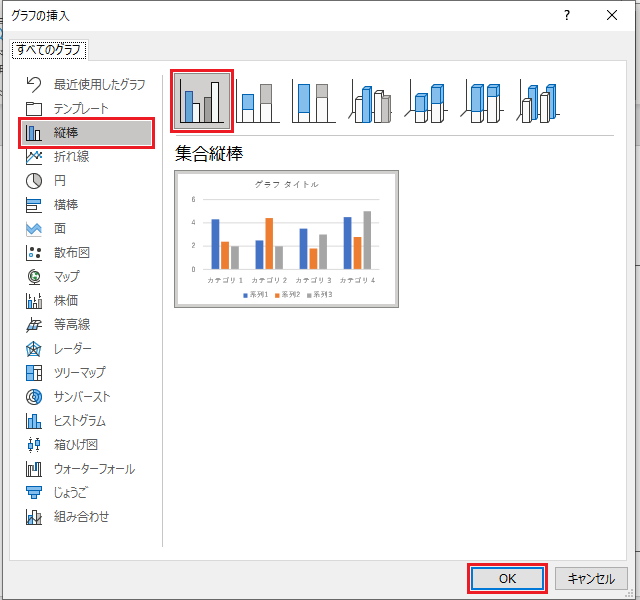
Task: Choose the 100% stacked column icon
Action: click(x=315, y=101)
